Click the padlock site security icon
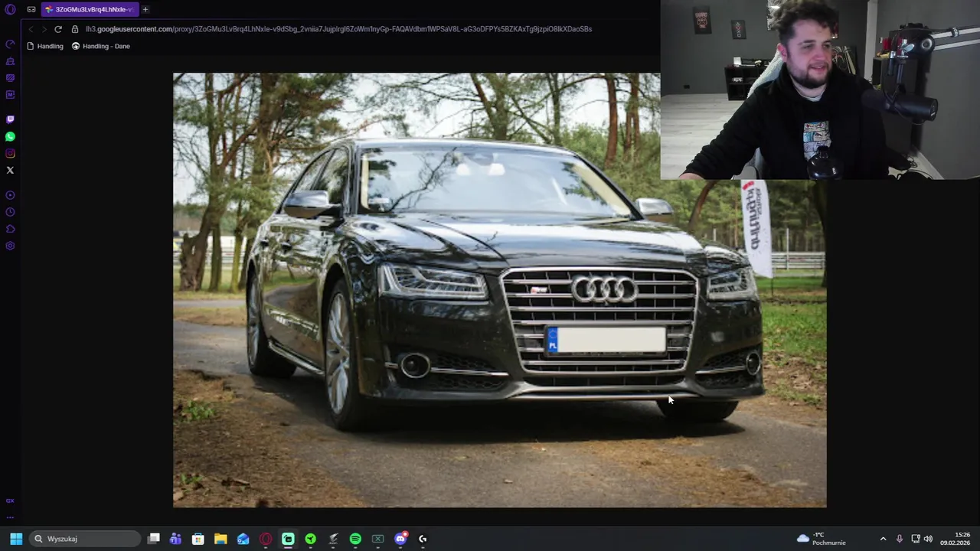The width and height of the screenshot is (980, 551). 75,29
